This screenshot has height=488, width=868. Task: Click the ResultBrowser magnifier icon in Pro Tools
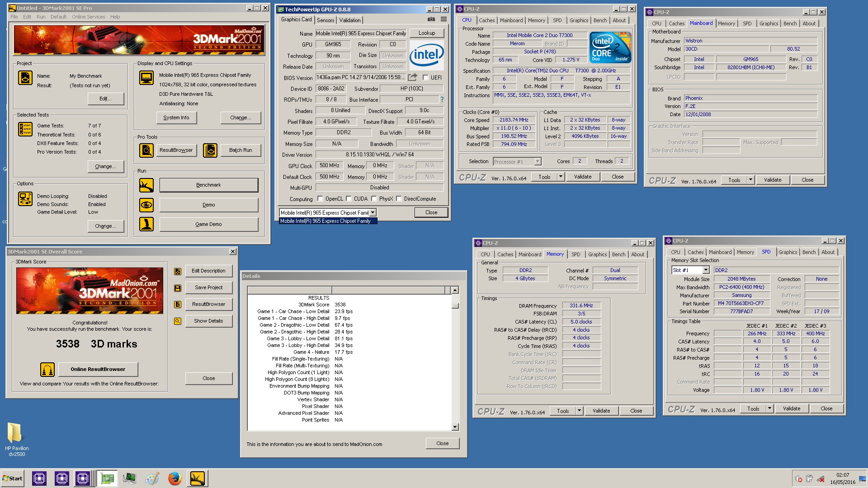pyautogui.click(x=146, y=150)
